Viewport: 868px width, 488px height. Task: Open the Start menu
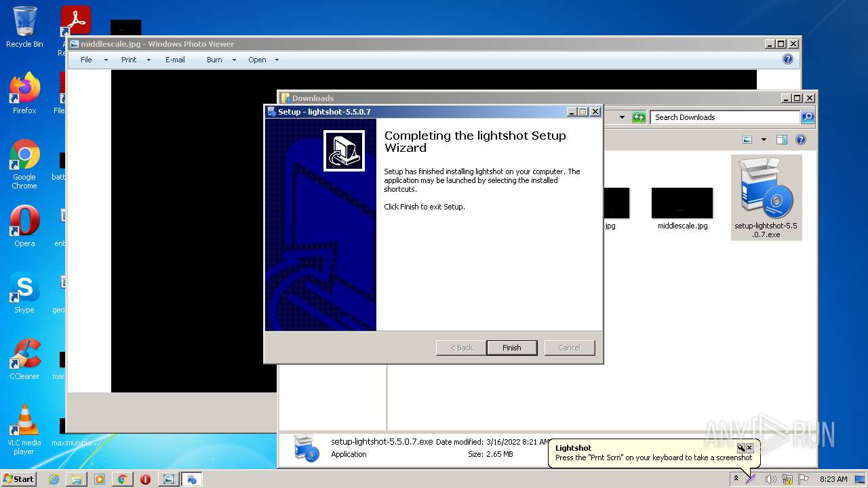(x=19, y=479)
